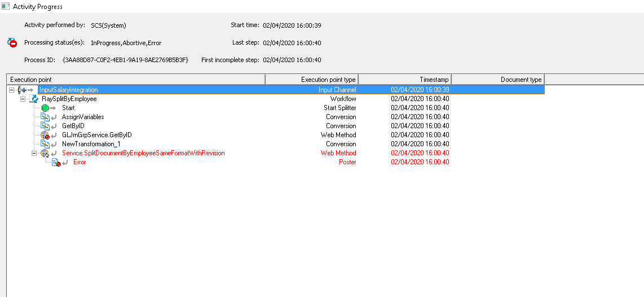Sort by Timestamp column header
The width and height of the screenshot is (644, 297).
(405, 80)
